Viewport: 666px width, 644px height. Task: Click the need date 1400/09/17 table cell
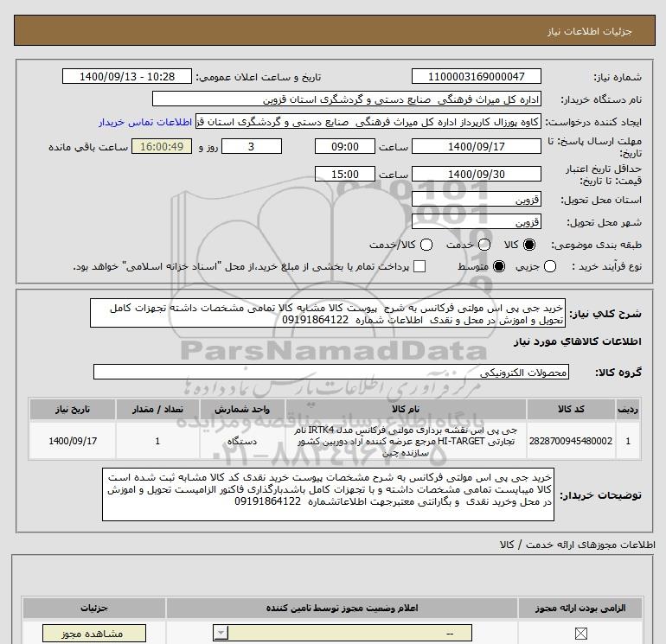[72, 441]
